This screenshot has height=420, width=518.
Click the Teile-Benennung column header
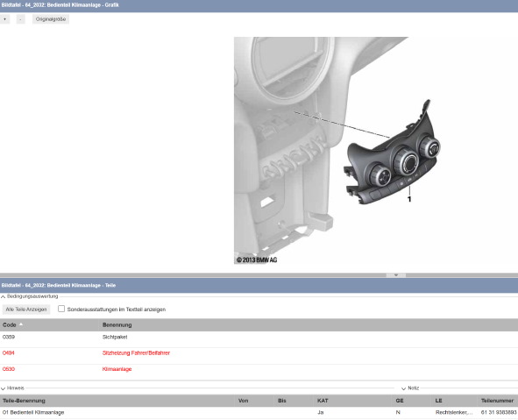point(24,401)
